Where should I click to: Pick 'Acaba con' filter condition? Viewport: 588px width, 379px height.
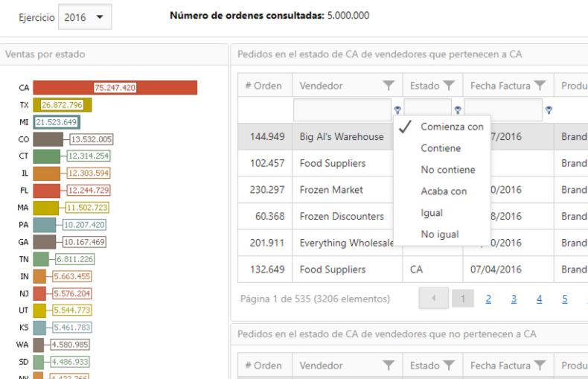point(444,191)
